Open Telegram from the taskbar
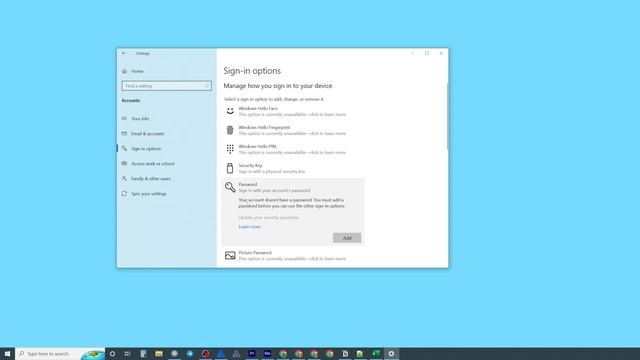The height and width of the screenshot is (360, 640). 190,354
